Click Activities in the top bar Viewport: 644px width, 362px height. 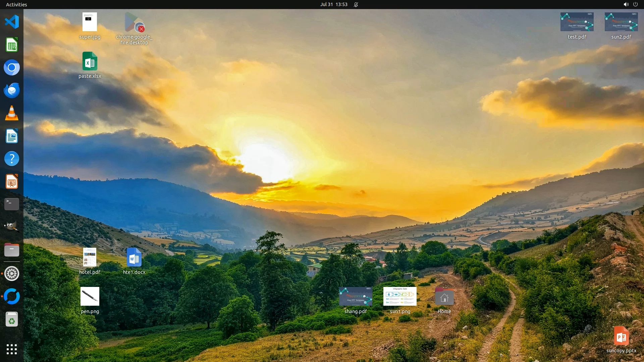[x=16, y=4]
